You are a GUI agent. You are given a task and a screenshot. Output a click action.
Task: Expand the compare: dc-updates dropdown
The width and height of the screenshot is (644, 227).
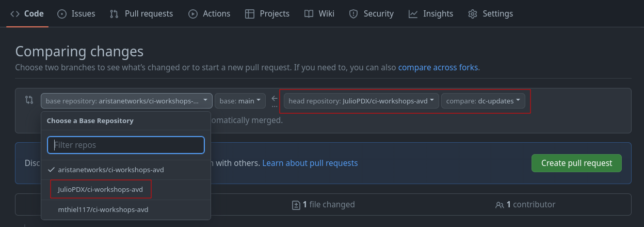click(483, 101)
